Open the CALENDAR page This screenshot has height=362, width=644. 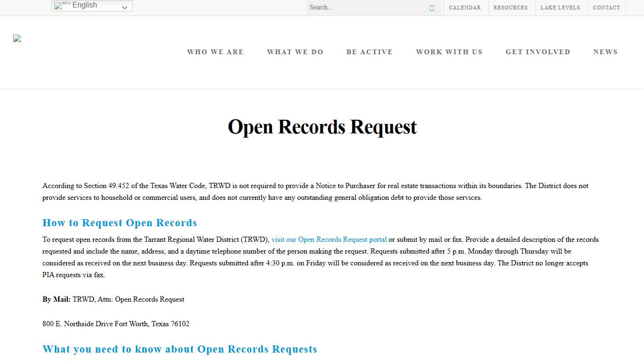(x=465, y=8)
